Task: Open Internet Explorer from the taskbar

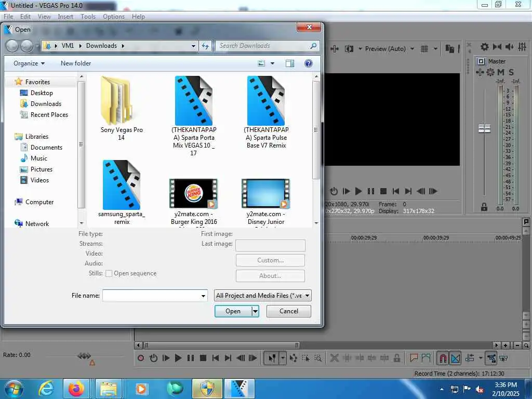Action: point(46,389)
